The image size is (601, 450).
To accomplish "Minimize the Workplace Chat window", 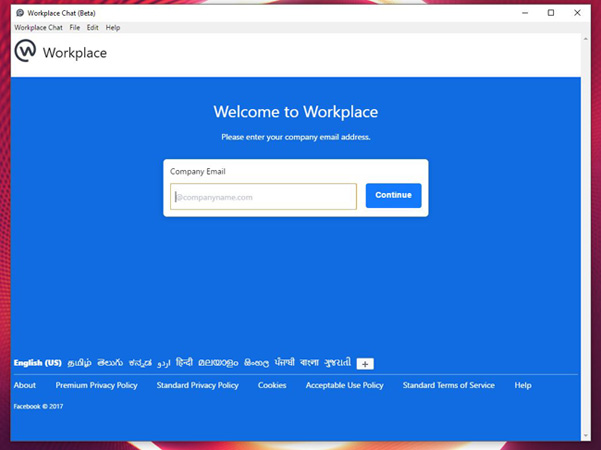I will coord(525,13).
